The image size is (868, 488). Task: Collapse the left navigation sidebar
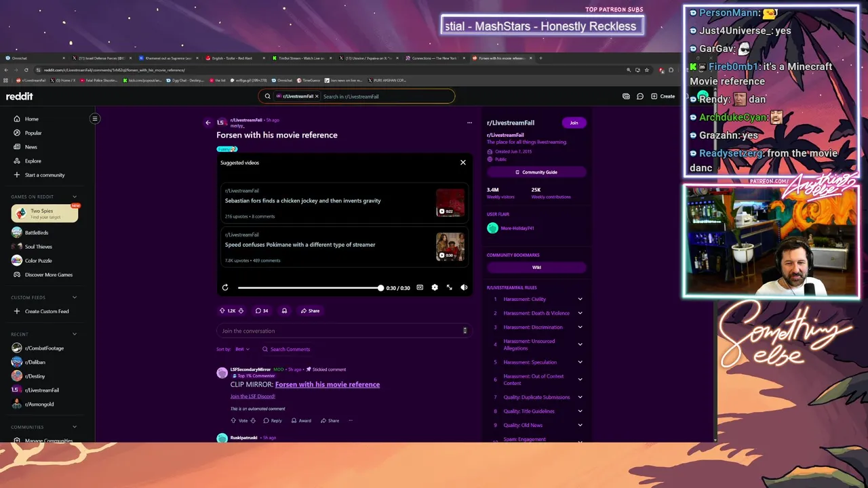tap(95, 119)
